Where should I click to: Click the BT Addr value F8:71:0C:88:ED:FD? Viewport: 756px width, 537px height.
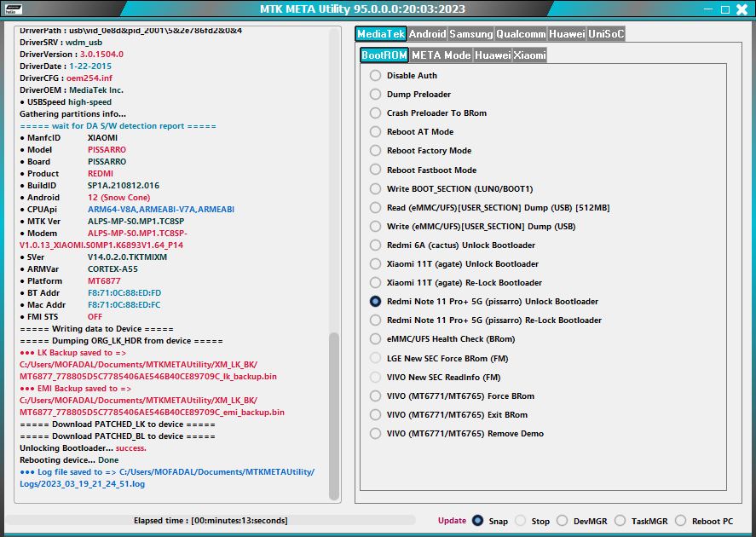(124, 293)
